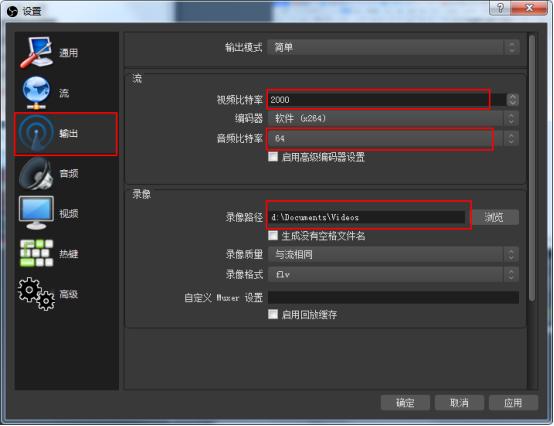
Task: Select the 视频 label in the sidebar
Action: point(69,214)
